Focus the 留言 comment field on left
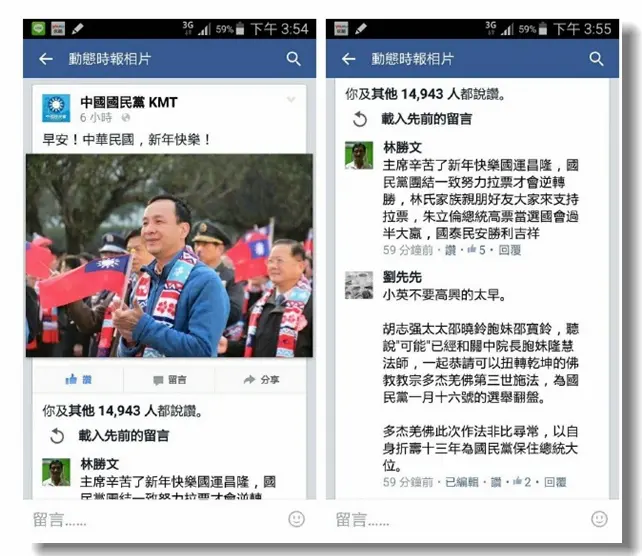642x556 pixels. [156, 520]
